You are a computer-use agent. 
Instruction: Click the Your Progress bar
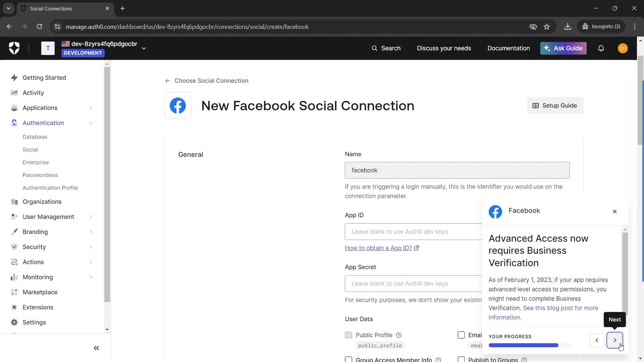tap(530, 345)
